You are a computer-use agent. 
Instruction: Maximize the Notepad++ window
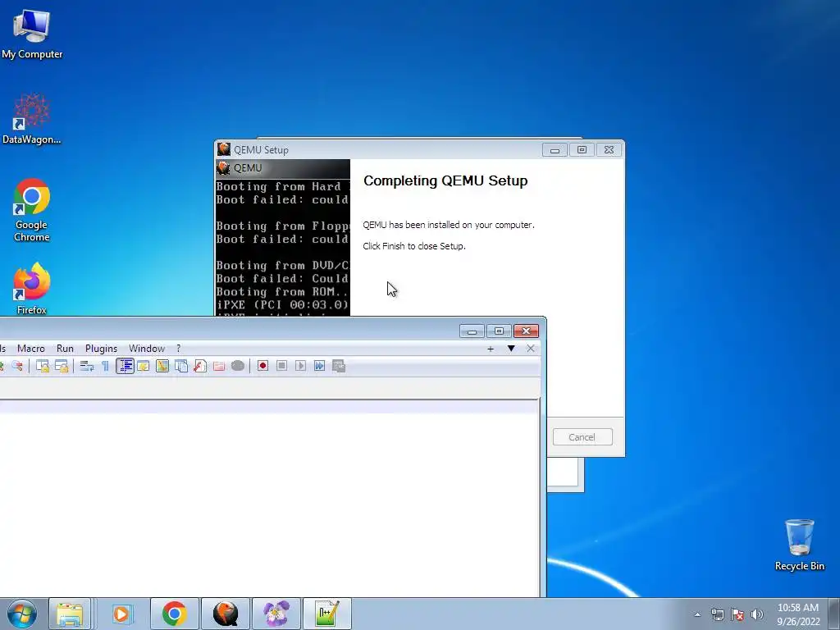pos(499,331)
